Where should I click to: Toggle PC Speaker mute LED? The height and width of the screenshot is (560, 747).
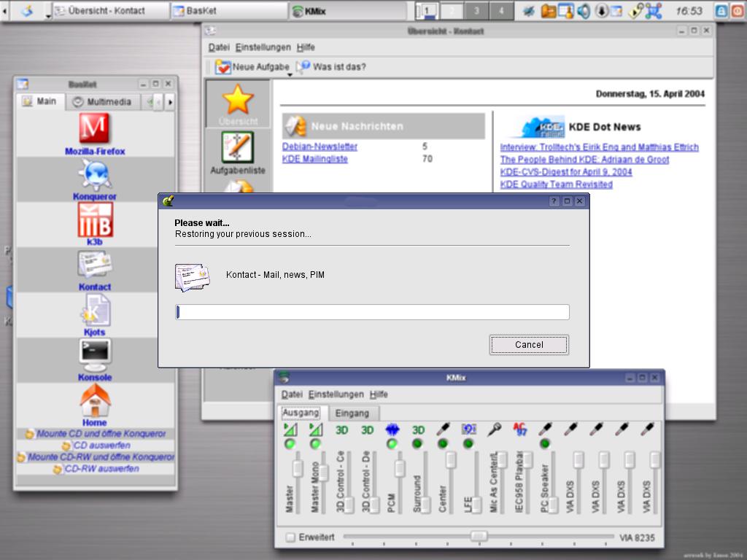545,444
